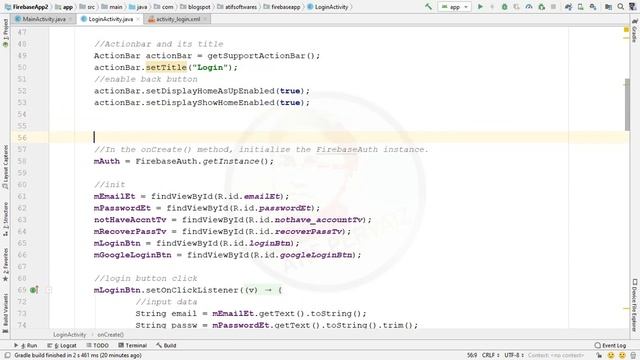Click the editor vertical scrollbar thumb
640x360 pixels.
click(627, 104)
